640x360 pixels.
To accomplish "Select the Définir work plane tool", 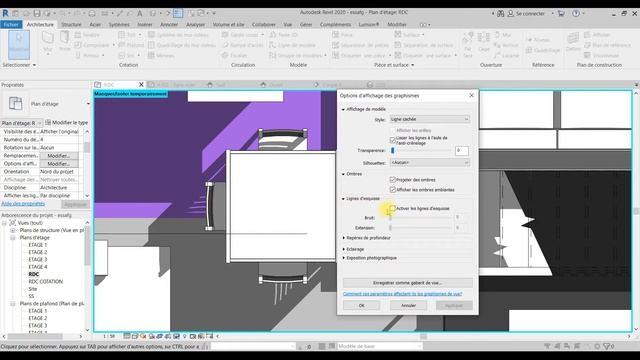I will pos(573,42).
